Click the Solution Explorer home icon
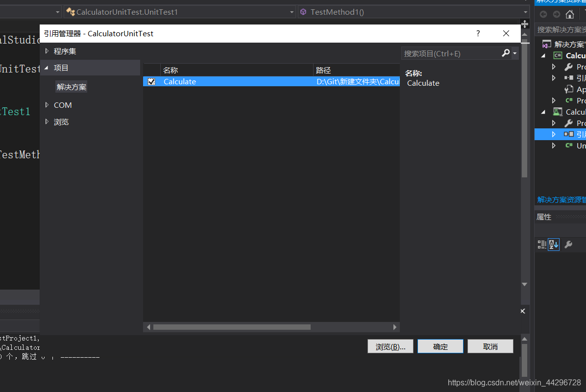 point(569,14)
